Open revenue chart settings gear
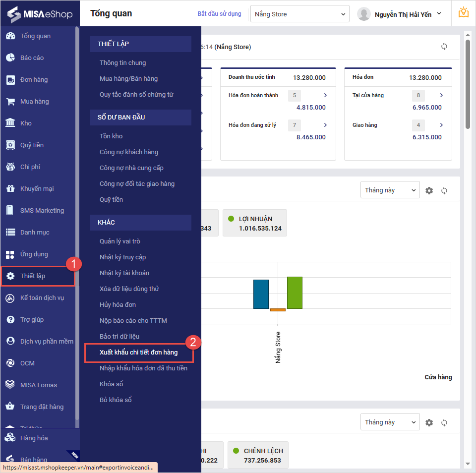 point(429,190)
